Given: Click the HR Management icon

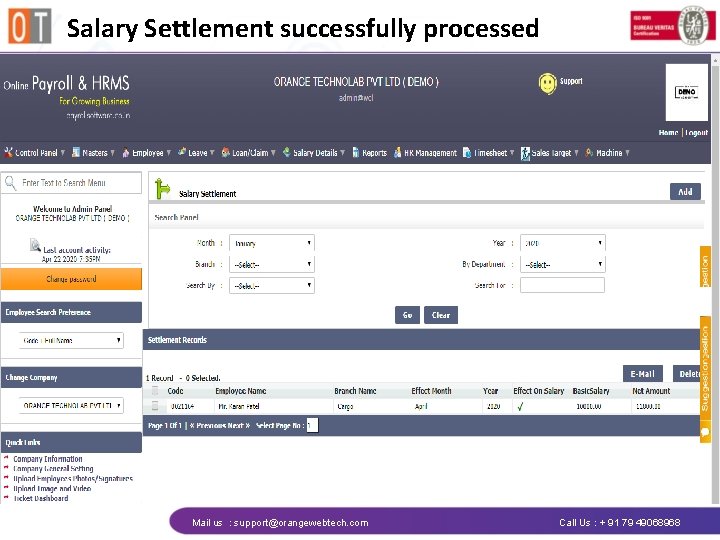Looking at the screenshot, I should pos(398,152).
